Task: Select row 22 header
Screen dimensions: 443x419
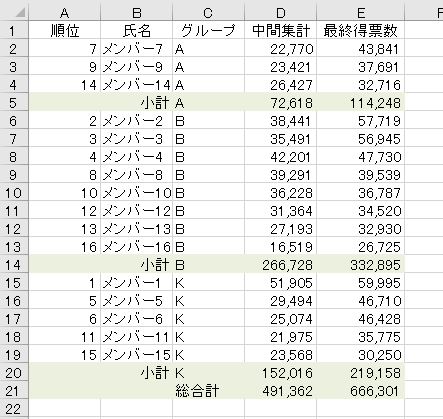Action: (x=14, y=409)
